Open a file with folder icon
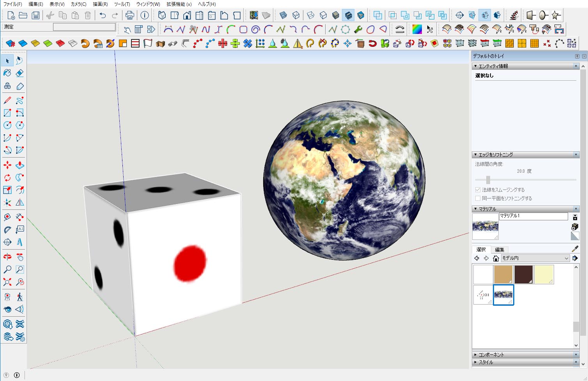588x381 pixels. click(x=23, y=15)
